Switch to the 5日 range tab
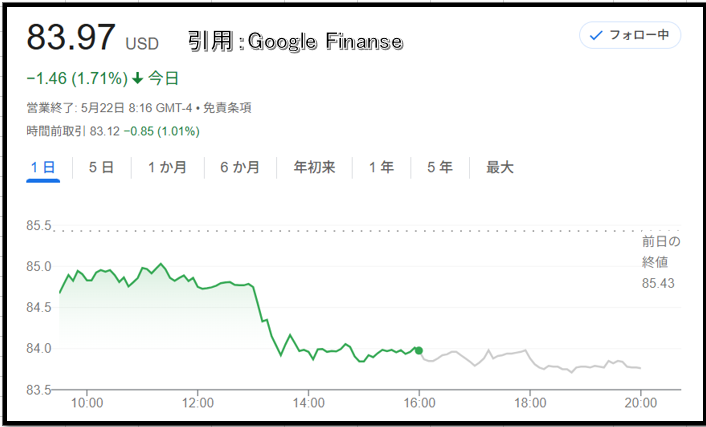This screenshot has height=427, width=706. (x=101, y=168)
